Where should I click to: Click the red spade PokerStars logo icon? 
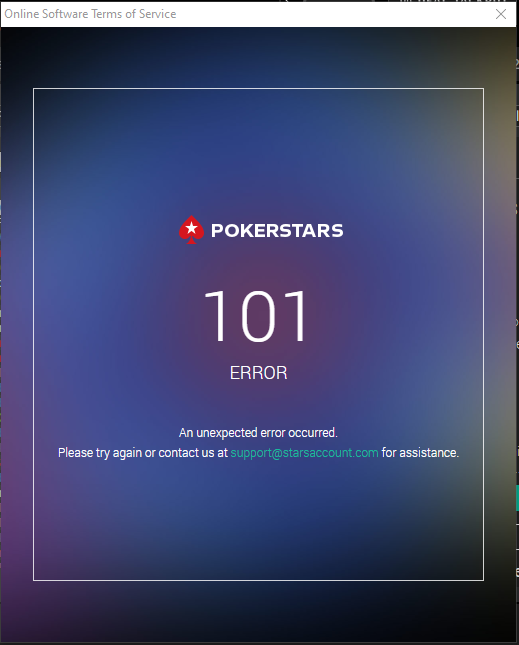point(191,230)
